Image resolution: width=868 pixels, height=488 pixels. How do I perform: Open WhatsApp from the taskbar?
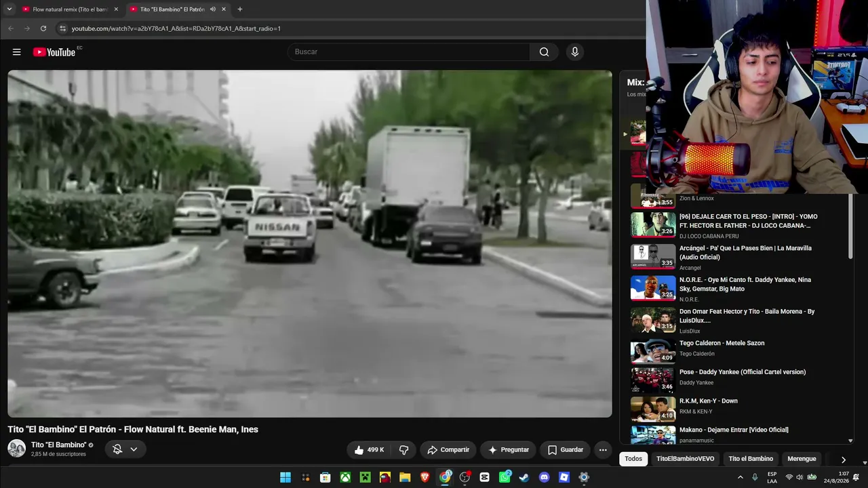[505, 477]
